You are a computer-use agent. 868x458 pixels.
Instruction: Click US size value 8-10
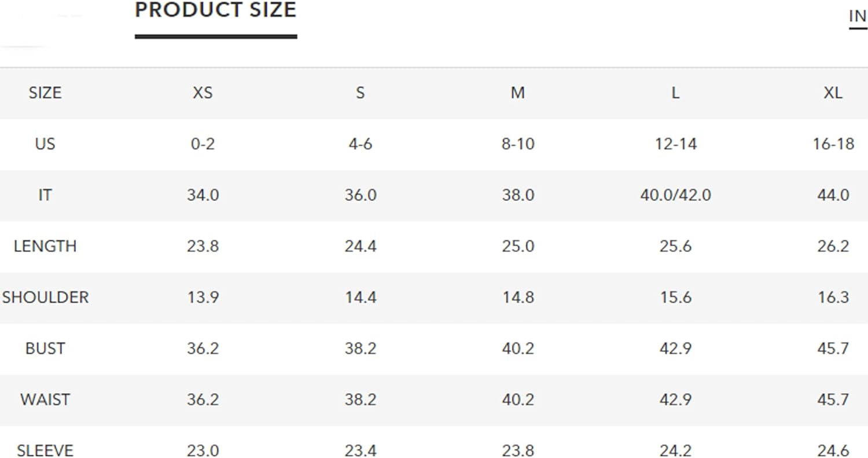pos(518,144)
